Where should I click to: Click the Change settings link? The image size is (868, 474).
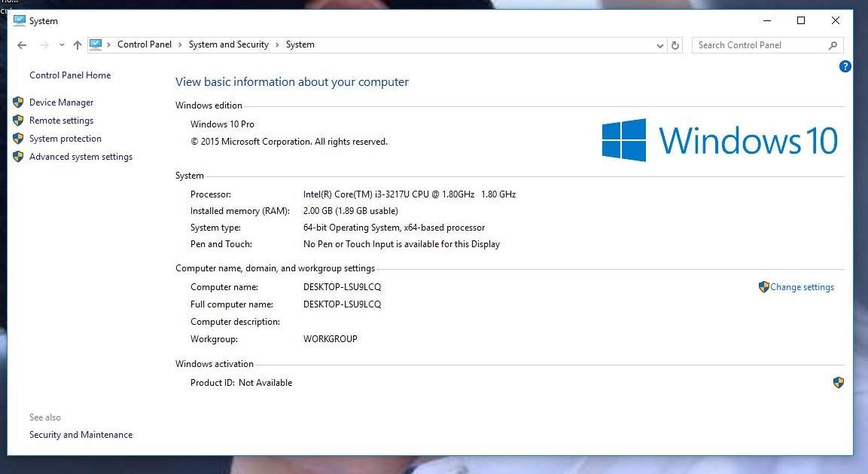pos(802,287)
